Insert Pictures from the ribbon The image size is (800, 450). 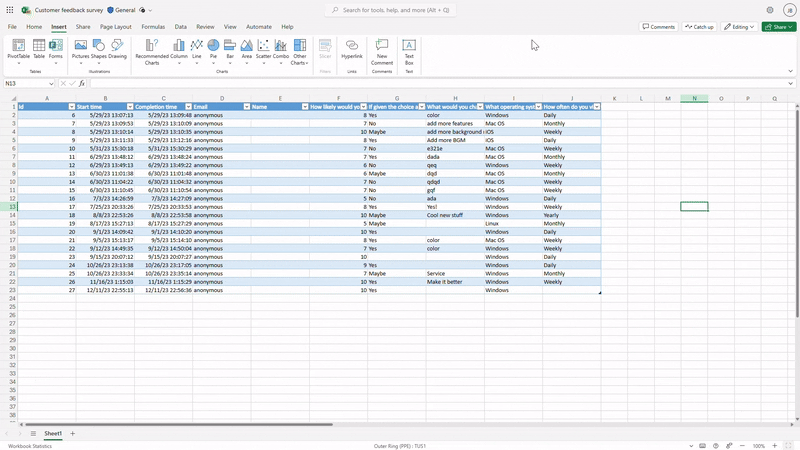(x=80, y=51)
